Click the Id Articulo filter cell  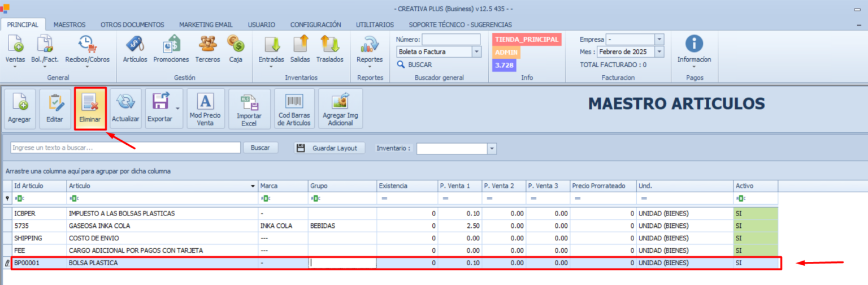click(x=38, y=198)
